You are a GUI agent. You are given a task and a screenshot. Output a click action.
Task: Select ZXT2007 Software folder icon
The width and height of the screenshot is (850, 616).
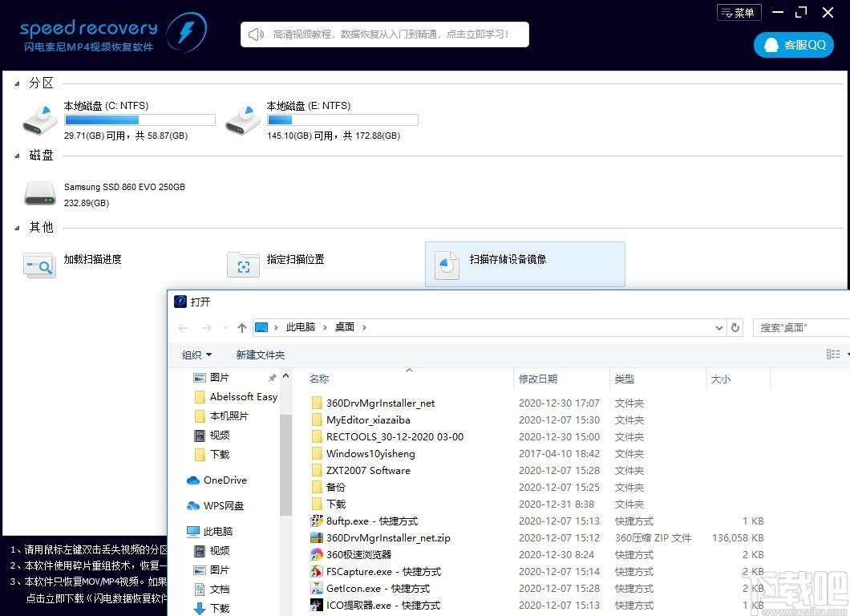317,470
